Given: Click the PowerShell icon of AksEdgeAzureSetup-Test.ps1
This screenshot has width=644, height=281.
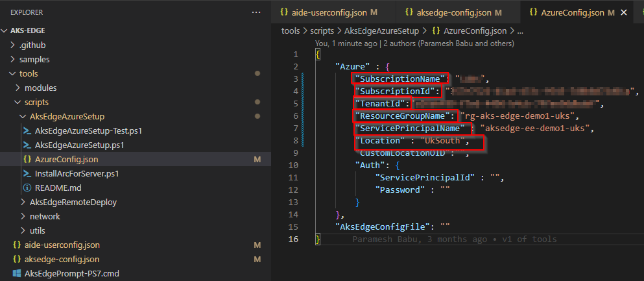Looking at the screenshot, I should point(27,131).
